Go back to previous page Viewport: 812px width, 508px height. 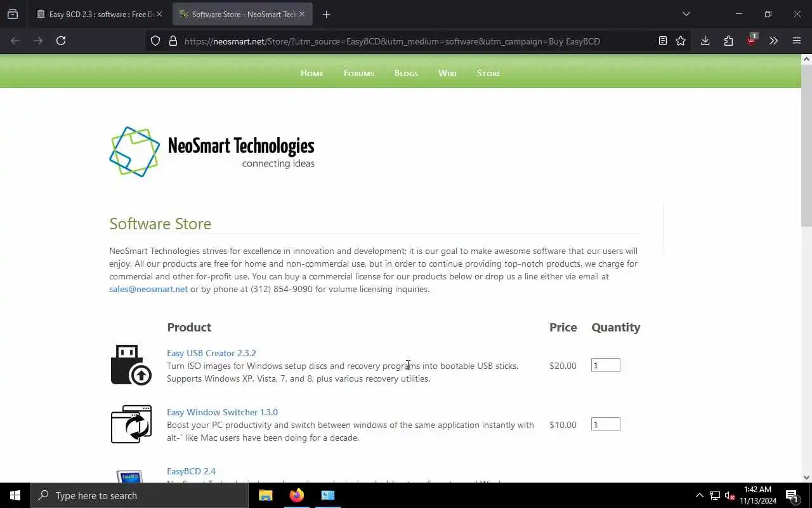click(x=15, y=41)
